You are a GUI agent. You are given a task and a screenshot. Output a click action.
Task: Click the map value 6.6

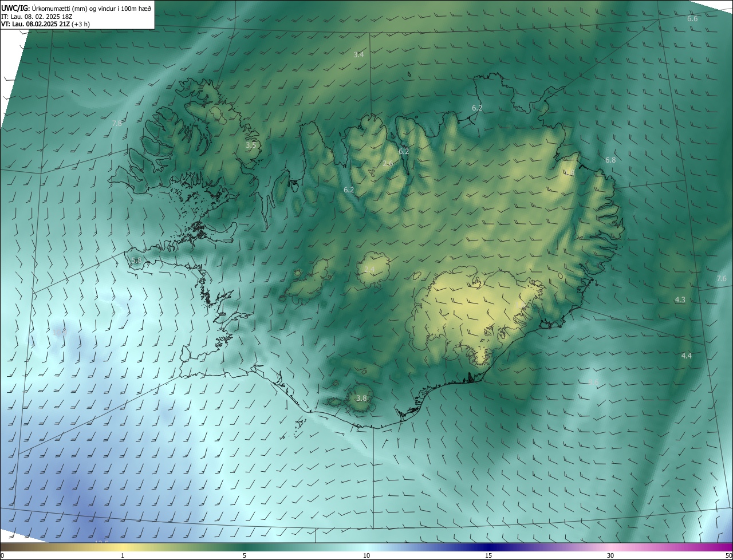click(692, 19)
